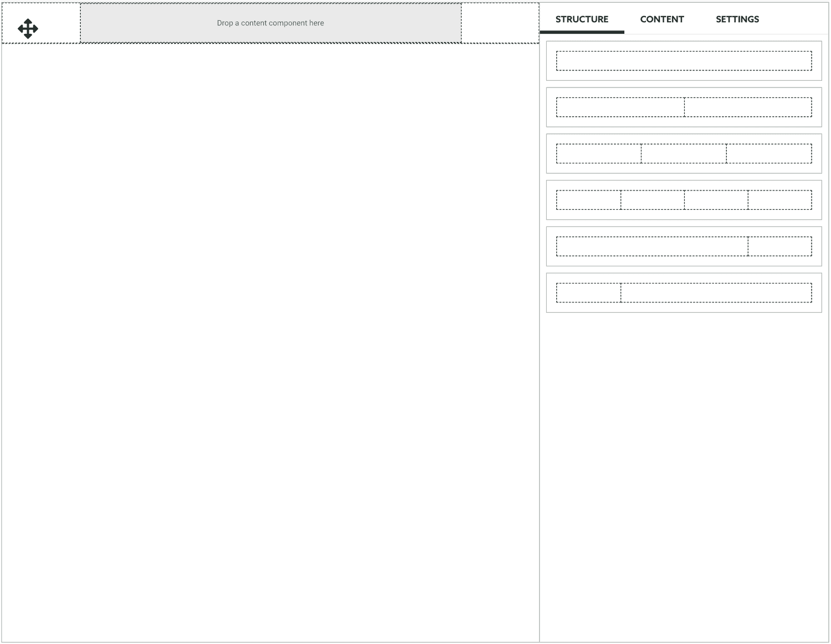Select the "Drop a content component here" area
831x644 pixels.
point(270,23)
